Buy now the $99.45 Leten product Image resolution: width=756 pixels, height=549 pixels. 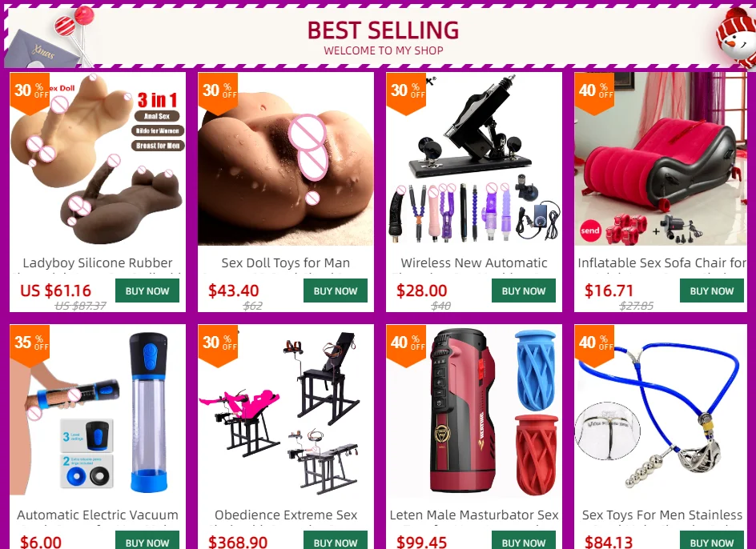524,540
